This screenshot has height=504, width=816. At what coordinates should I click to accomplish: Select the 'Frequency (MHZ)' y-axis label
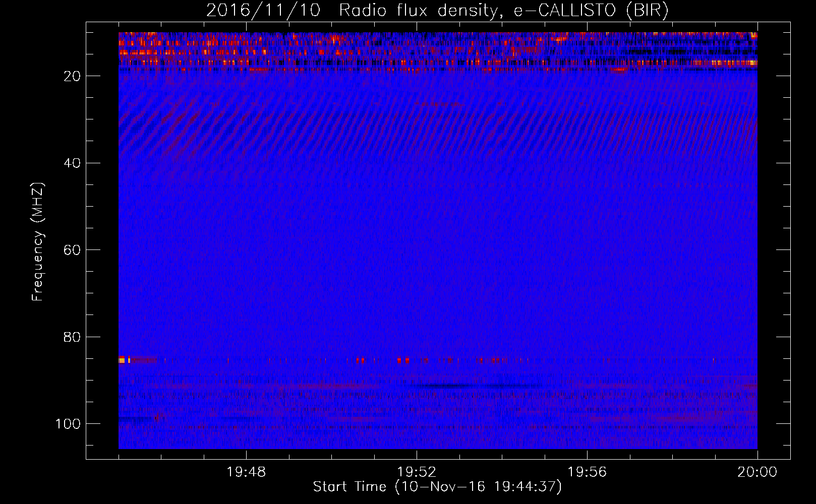click(38, 242)
